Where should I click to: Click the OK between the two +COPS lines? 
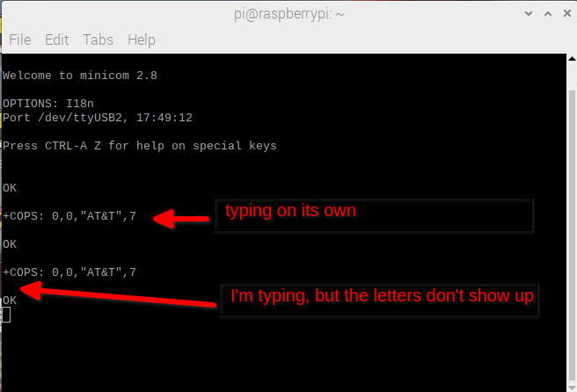10,244
